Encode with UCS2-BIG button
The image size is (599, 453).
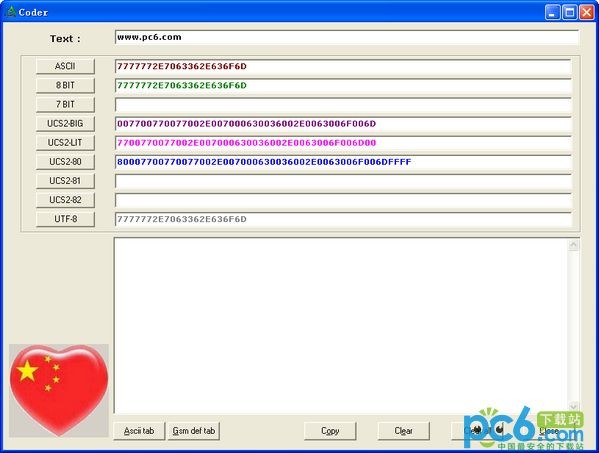(x=65, y=123)
